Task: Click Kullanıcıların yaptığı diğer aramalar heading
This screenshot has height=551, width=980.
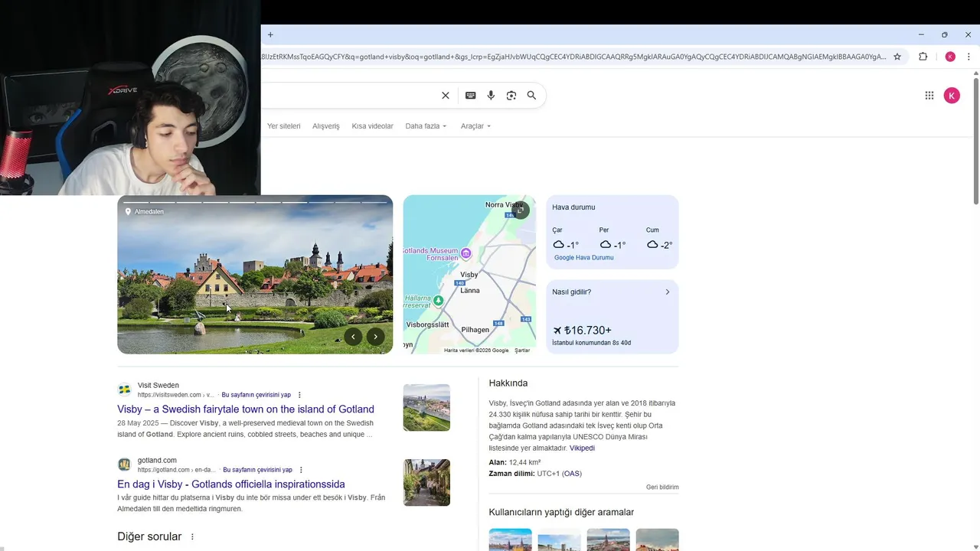Action: [x=561, y=513]
